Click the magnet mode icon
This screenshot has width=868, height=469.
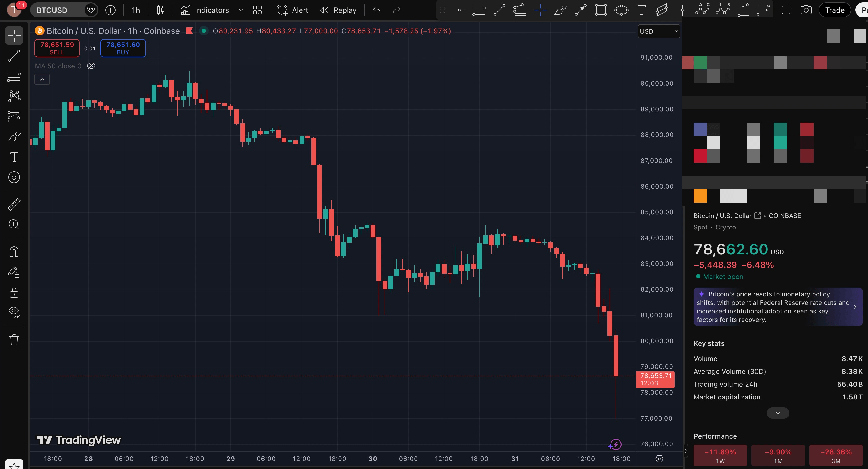click(14, 252)
